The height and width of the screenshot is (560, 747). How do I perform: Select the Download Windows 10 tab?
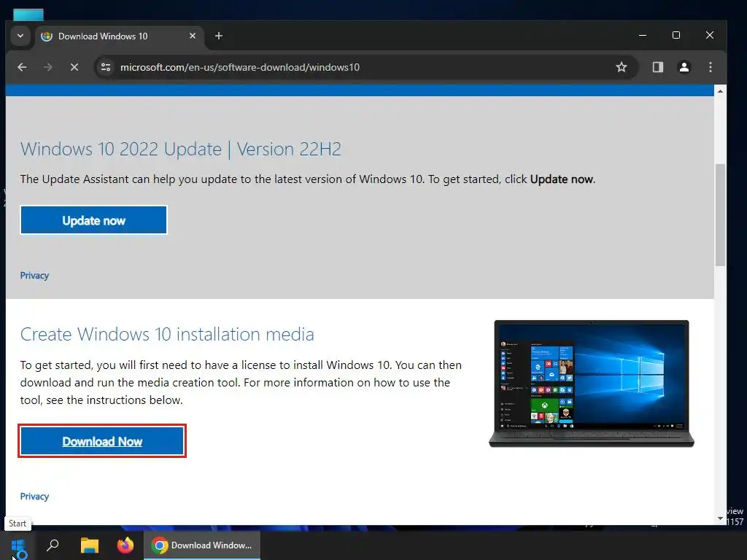pos(119,36)
